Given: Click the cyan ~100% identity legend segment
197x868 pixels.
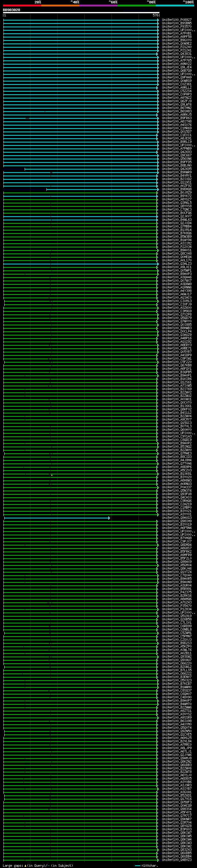Looking at the screenshot, I should pos(175,6).
